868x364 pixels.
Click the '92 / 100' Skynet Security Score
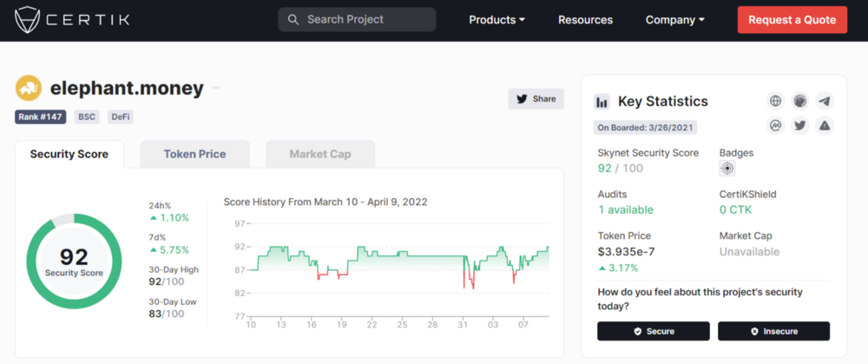pos(621,168)
